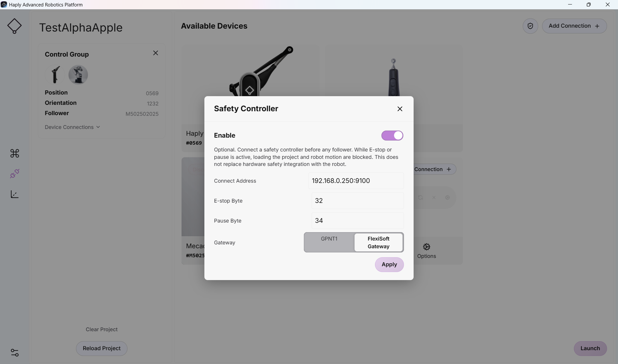Select the robot arm avatar in Control Group
The image size is (618, 364).
pyautogui.click(x=78, y=75)
